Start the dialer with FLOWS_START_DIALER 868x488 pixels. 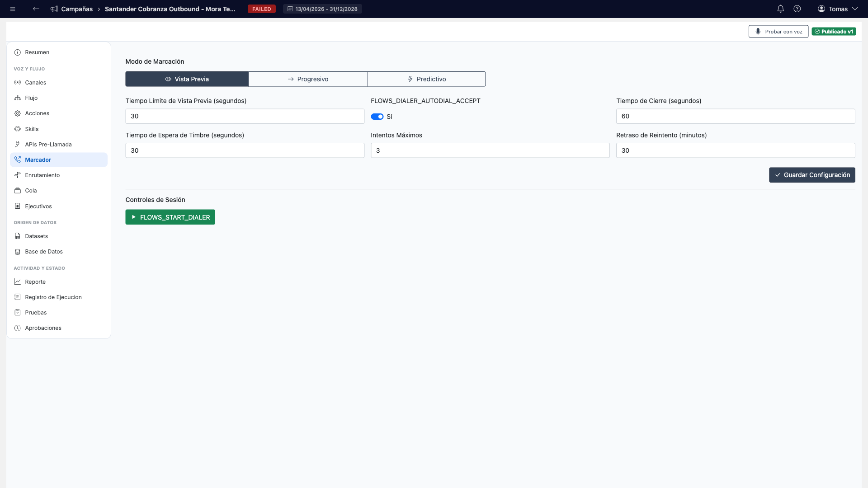tap(170, 217)
